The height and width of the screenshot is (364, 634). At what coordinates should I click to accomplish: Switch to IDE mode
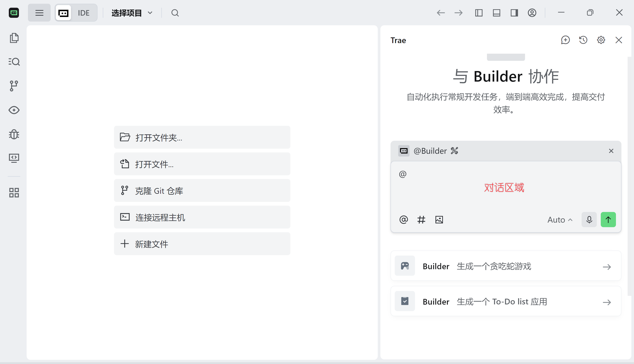click(x=84, y=13)
